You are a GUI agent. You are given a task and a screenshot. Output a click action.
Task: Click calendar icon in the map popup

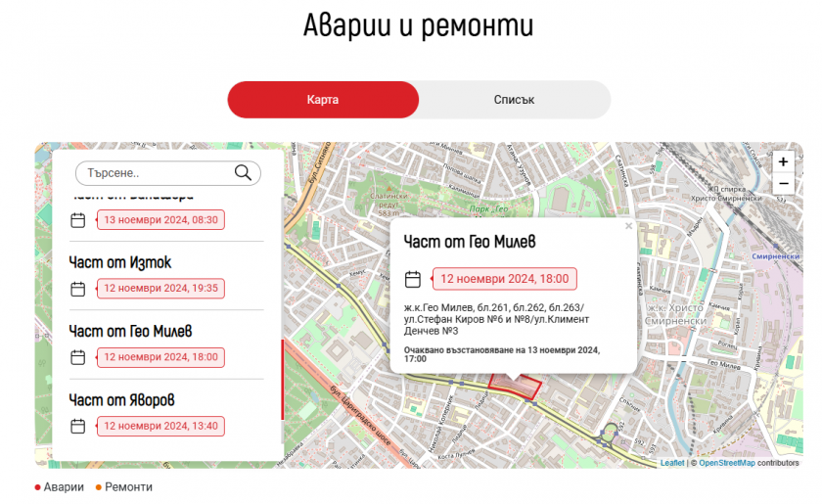tap(413, 279)
